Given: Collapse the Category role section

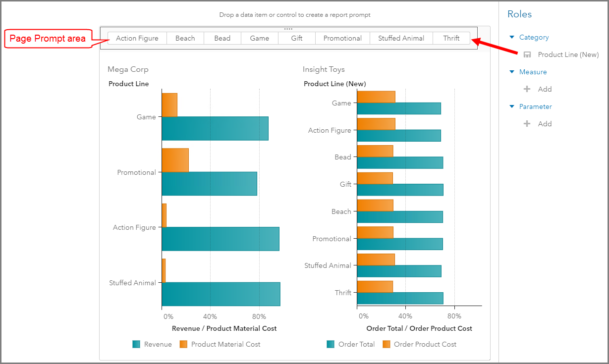Looking at the screenshot, I should 512,38.
